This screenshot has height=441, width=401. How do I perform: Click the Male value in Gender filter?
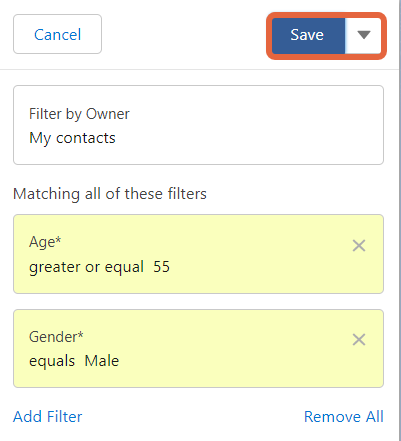point(102,361)
